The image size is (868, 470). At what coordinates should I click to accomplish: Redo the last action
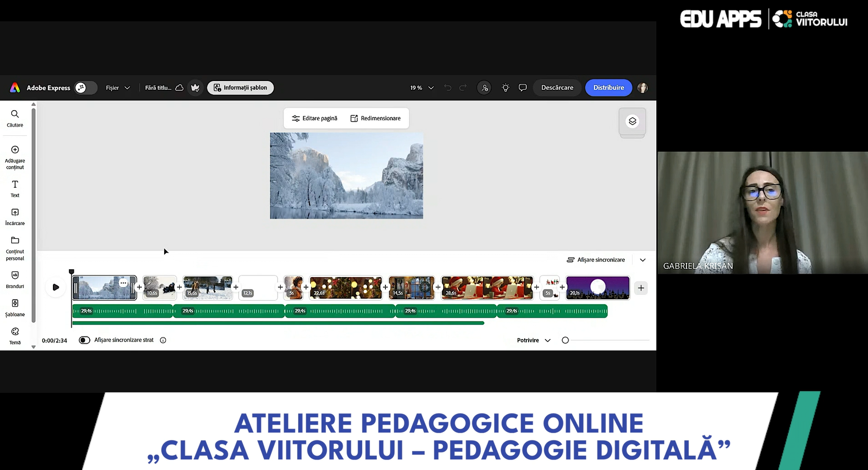[x=463, y=88]
